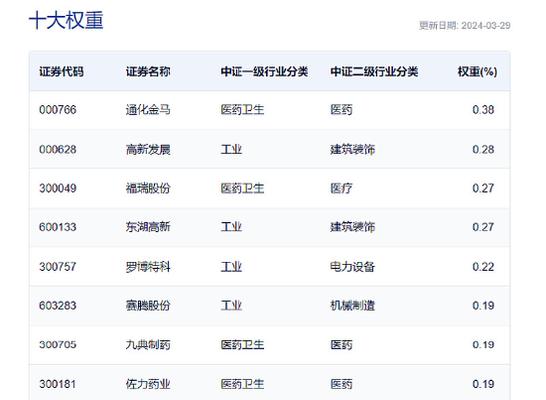Select stock code 000628

[58, 149]
